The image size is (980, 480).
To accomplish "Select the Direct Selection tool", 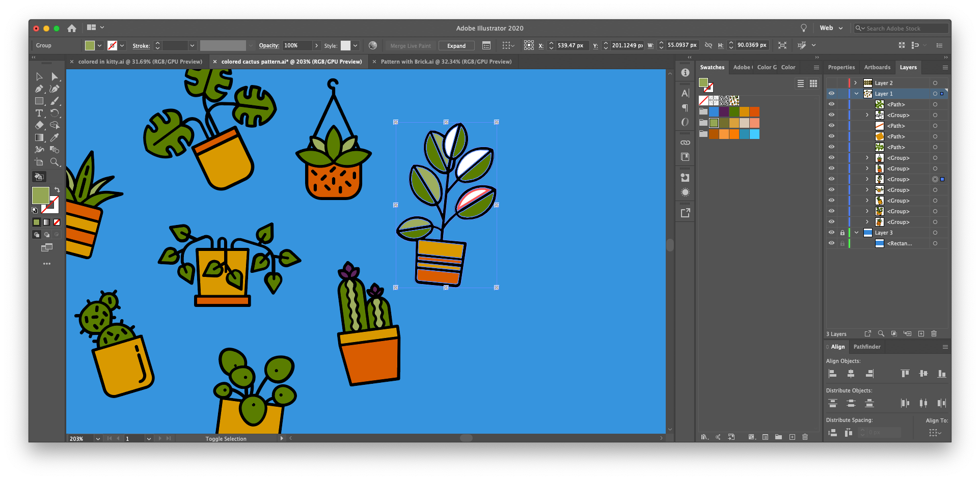I will coord(55,76).
